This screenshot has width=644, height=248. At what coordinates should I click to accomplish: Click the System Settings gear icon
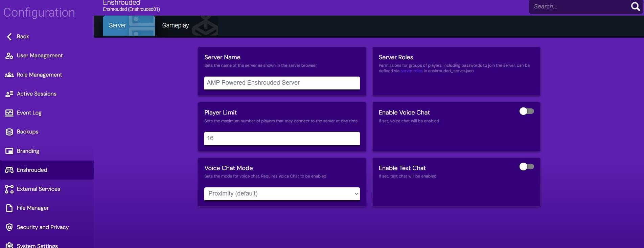tap(9, 245)
